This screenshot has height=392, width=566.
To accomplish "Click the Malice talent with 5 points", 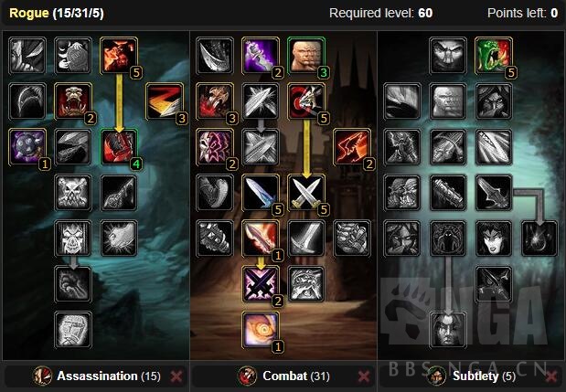I will [119, 56].
